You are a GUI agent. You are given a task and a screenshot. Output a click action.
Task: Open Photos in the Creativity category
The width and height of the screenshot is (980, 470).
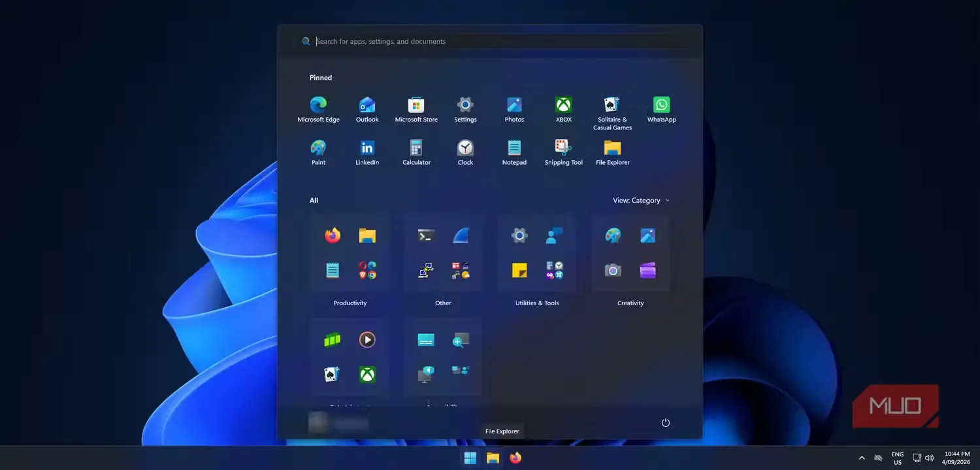click(648, 235)
